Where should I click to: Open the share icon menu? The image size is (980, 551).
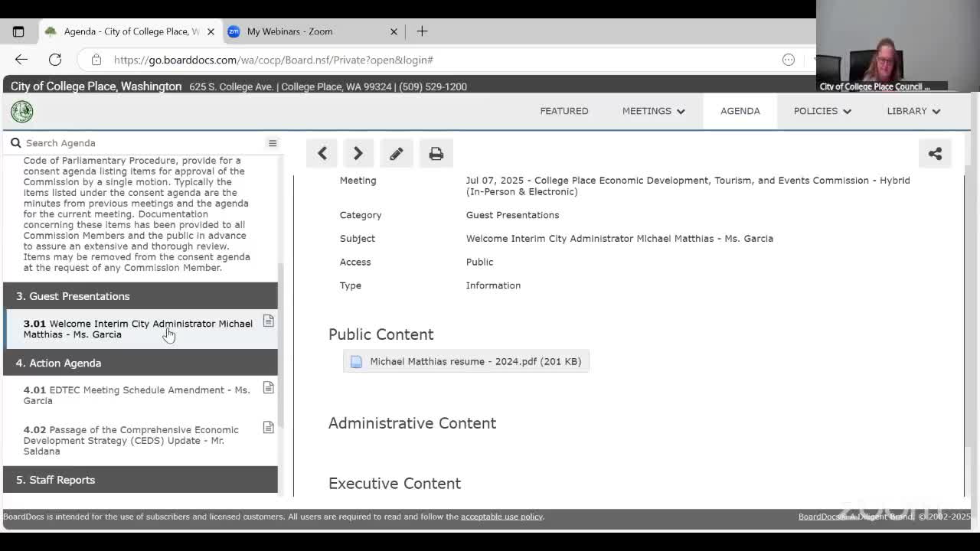coord(935,154)
